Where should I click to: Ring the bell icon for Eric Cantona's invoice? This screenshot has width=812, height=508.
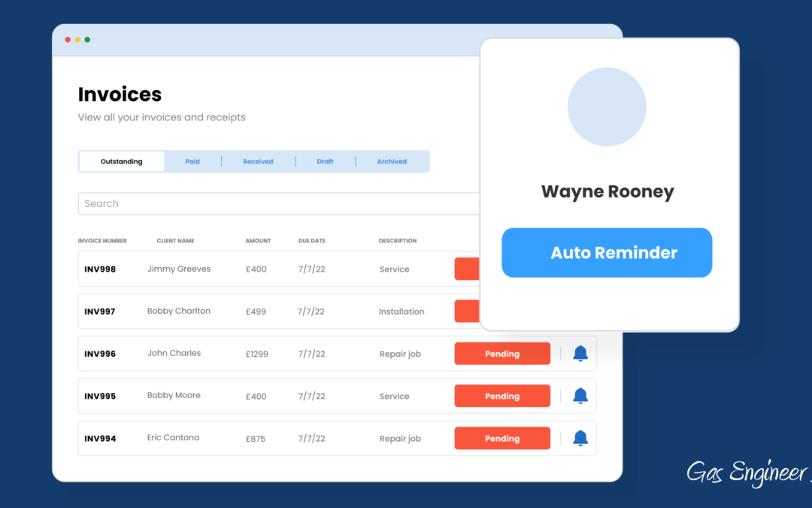pyautogui.click(x=580, y=438)
